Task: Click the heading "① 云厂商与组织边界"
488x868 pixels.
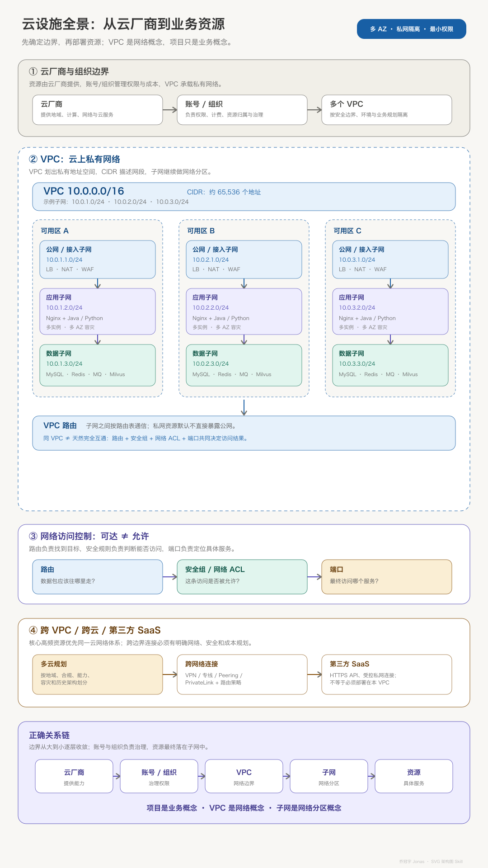Action: point(69,71)
